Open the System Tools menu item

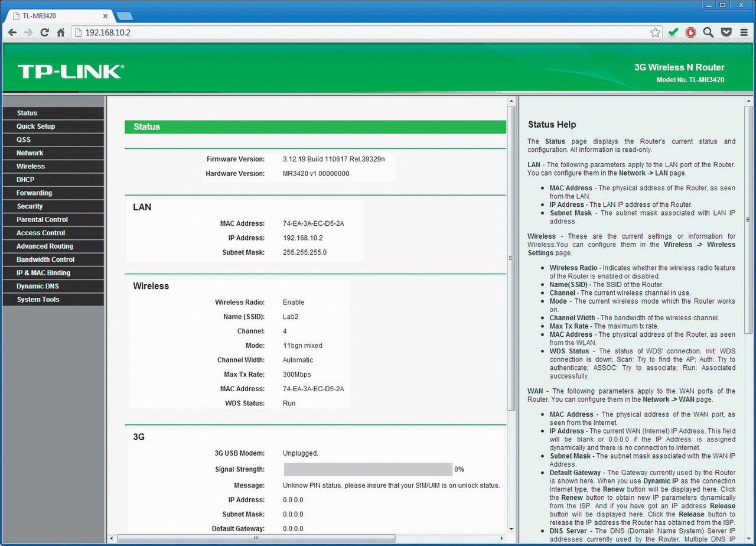click(53, 299)
